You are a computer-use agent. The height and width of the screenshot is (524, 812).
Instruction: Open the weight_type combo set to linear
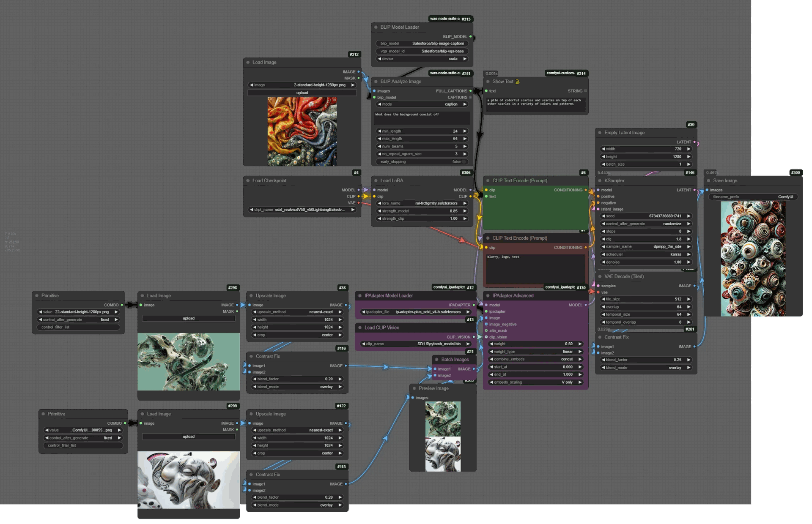coord(535,352)
